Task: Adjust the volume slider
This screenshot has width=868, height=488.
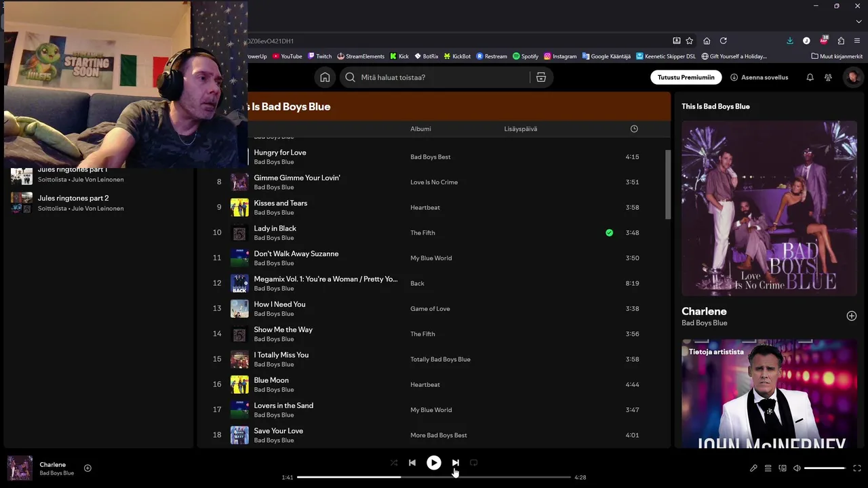Action: point(825,468)
